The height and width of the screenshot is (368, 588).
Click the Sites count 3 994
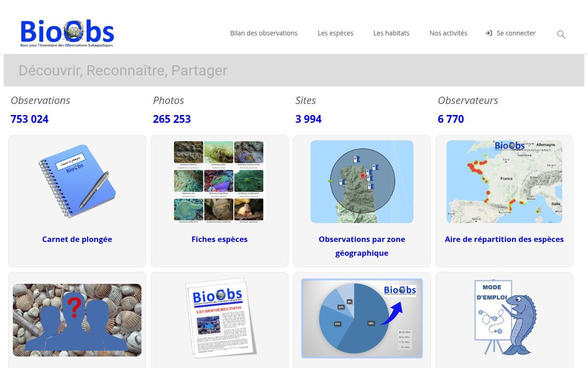pos(308,119)
